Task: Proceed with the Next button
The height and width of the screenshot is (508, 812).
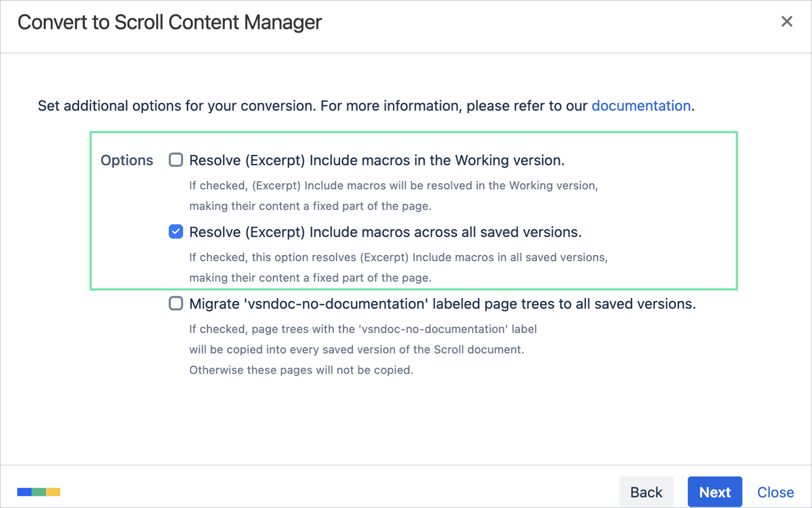Action: tap(715, 492)
